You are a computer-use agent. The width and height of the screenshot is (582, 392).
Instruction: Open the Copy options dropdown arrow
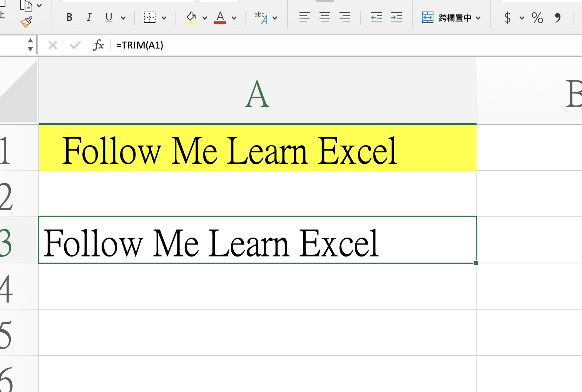[39, 6]
